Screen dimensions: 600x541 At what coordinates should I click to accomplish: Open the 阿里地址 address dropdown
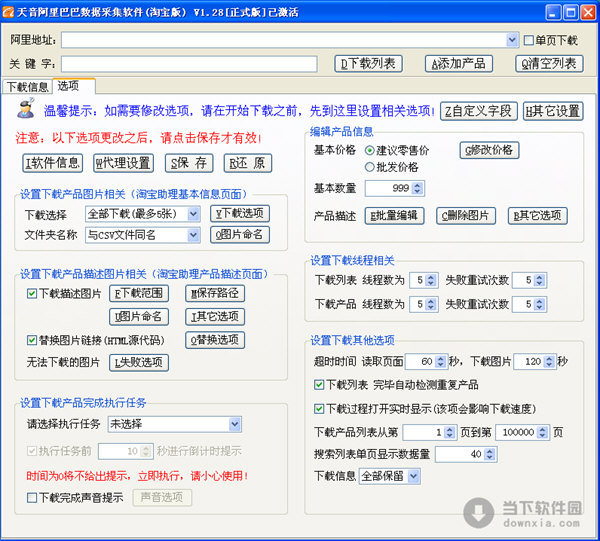coord(512,40)
